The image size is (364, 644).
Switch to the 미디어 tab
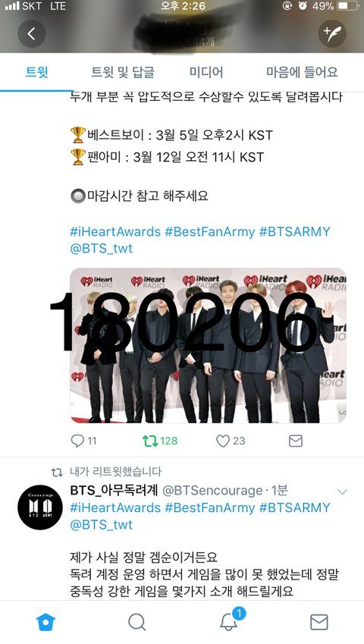[x=206, y=72]
